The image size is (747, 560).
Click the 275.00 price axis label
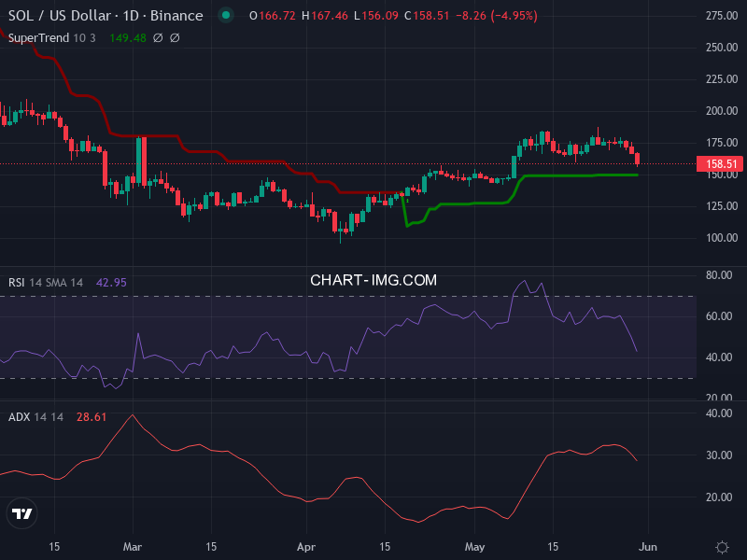point(722,16)
